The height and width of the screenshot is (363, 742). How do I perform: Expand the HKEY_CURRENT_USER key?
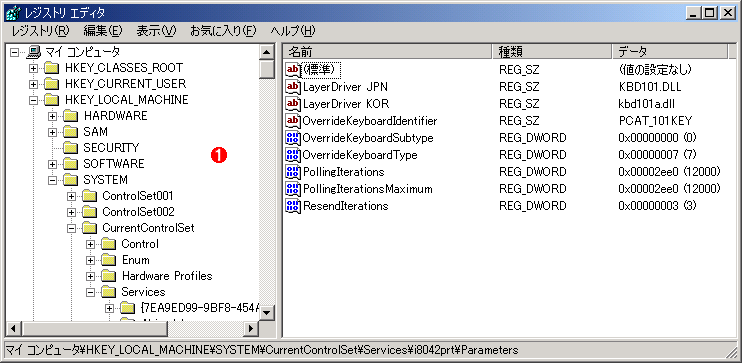(34, 84)
